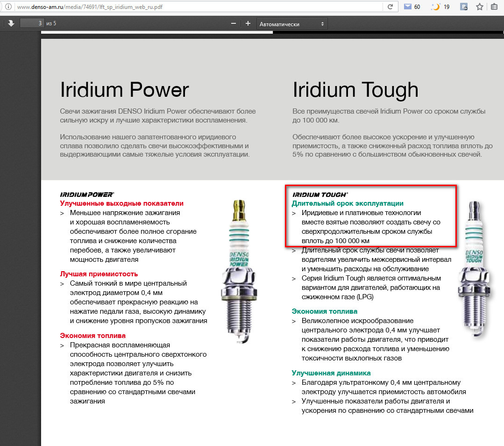Open the mail notifier icon showing 60
The height and width of the screenshot is (446, 504).
point(412,7)
